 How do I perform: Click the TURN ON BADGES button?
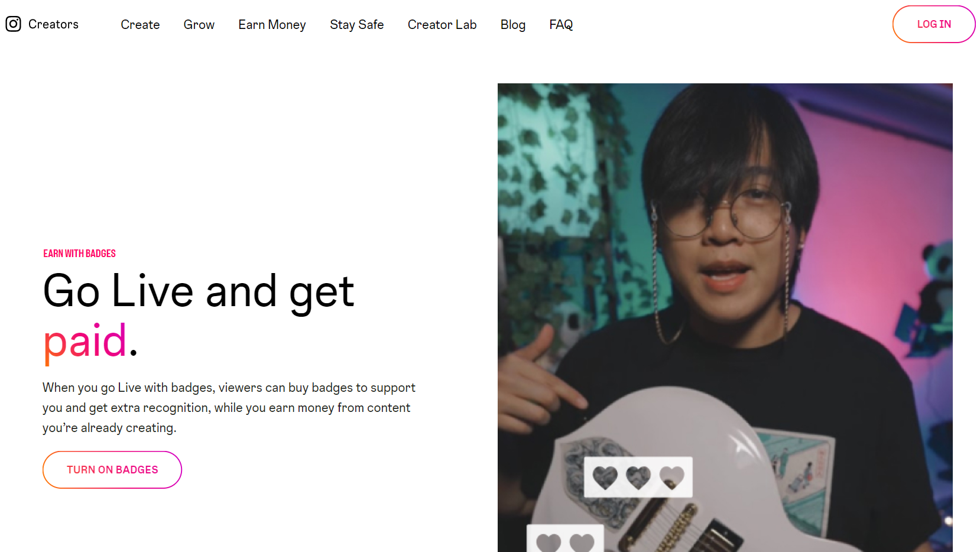[x=112, y=470]
